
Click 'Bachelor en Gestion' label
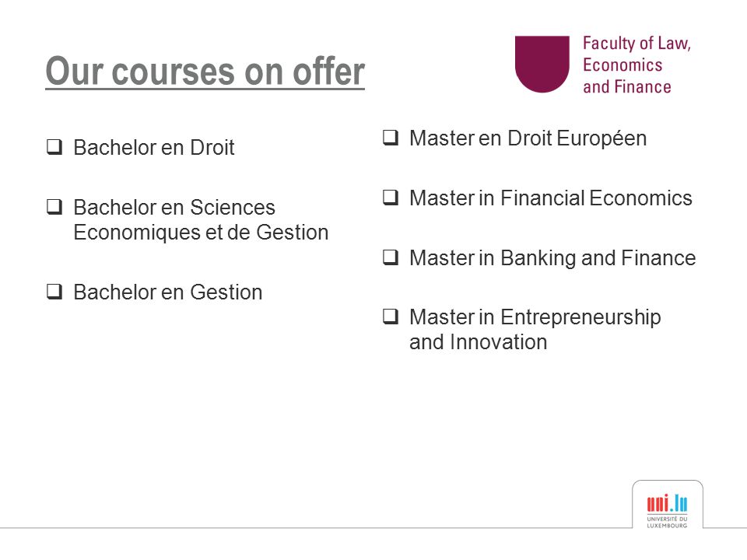168,292
